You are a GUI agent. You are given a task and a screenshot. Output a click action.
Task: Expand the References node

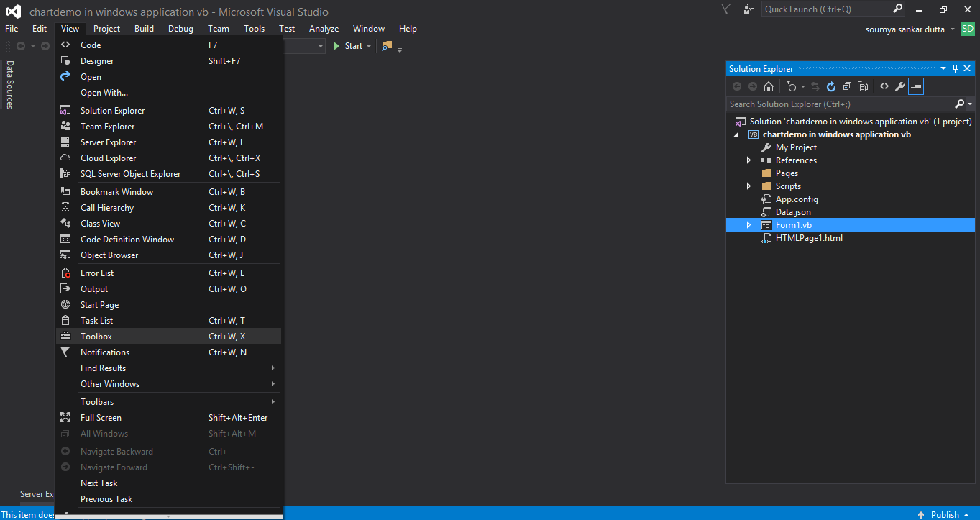pyautogui.click(x=748, y=160)
